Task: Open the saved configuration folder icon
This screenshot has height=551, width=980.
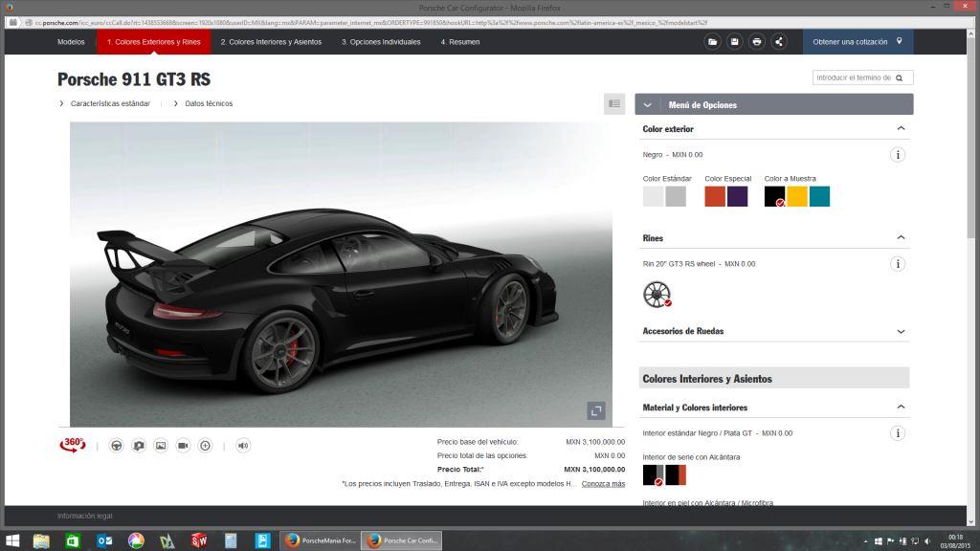Action: pyautogui.click(x=712, y=42)
